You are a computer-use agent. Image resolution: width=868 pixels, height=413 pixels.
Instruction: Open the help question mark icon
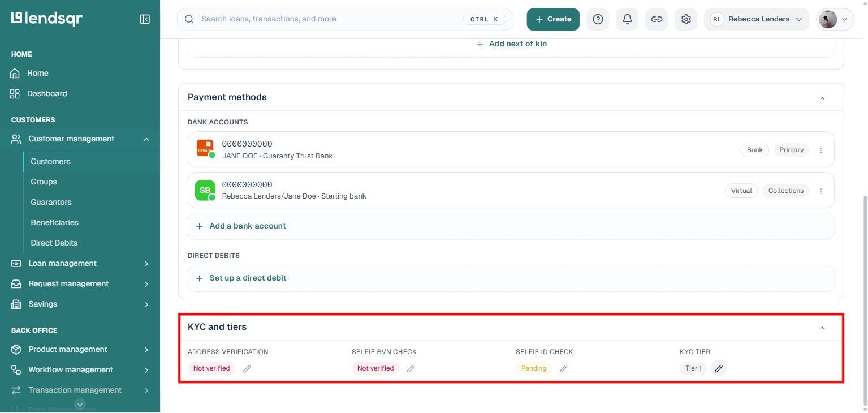coord(598,19)
